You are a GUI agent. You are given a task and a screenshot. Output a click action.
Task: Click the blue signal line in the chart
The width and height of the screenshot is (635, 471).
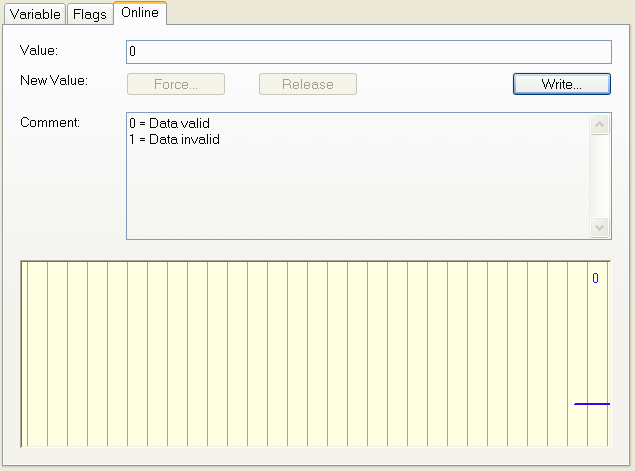click(592, 404)
